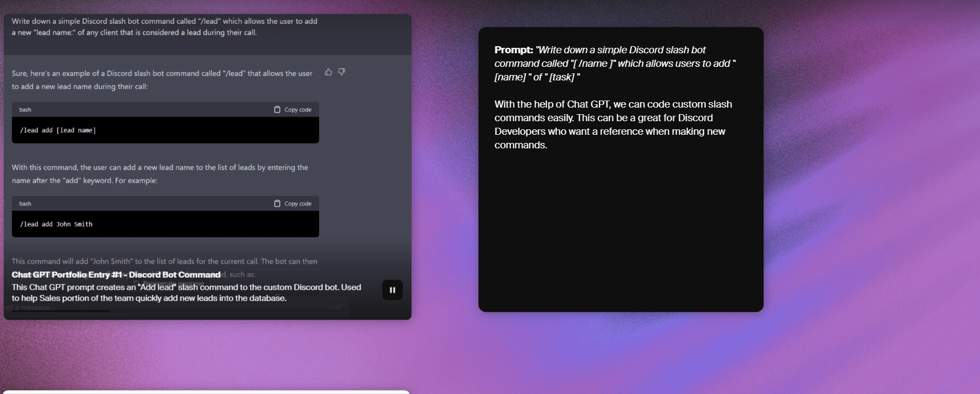
Task: Click the user prompt 'Write down a simple Discord slash bot'
Action: click(164, 27)
